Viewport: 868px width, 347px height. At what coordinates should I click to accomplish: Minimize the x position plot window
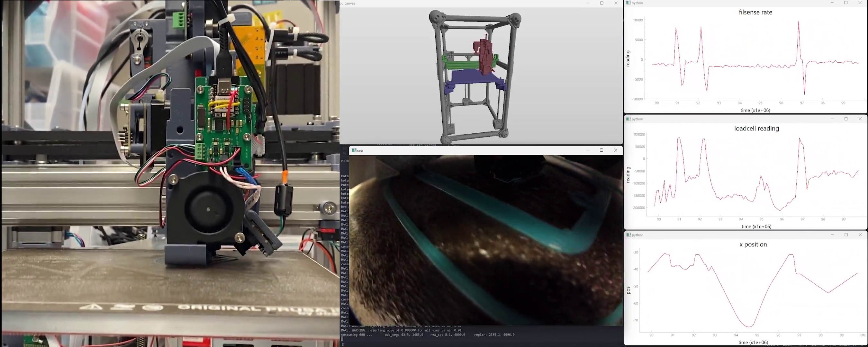(832, 235)
